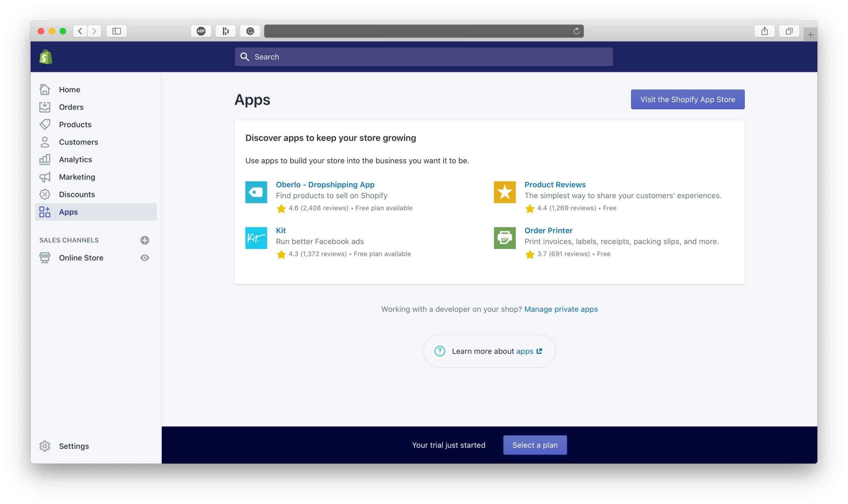
Task: Open the Share menu in Safari
Action: tap(765, 31)
